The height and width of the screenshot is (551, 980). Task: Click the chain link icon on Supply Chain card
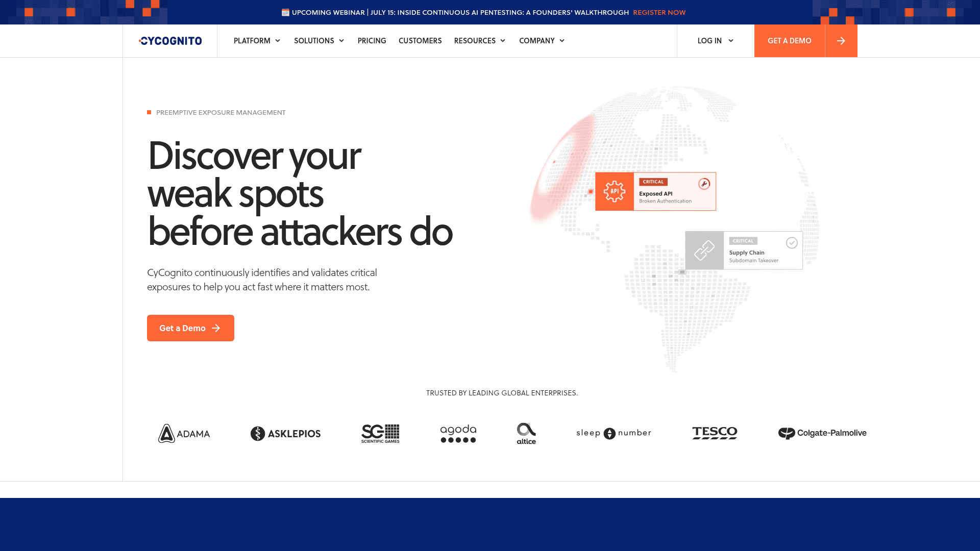[x=704, y=251]
